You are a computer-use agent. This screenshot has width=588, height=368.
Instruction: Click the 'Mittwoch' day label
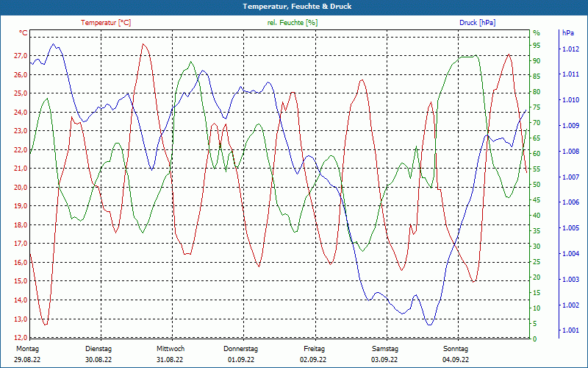pyautogui.click(x=171, y=349)
